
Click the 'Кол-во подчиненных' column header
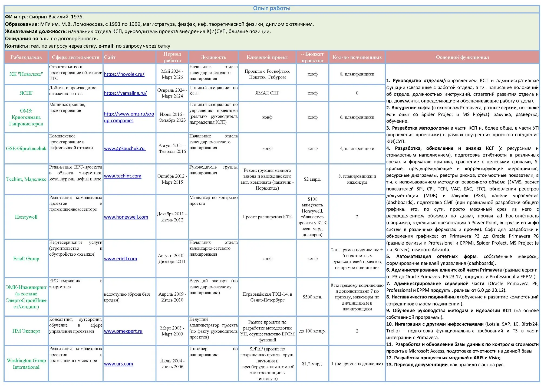(357, 57)
